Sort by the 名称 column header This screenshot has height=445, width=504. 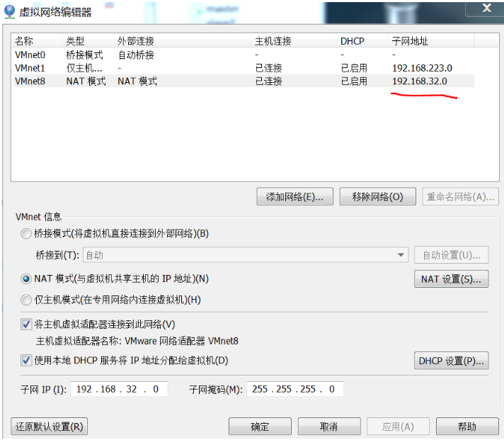pos(37,41)
